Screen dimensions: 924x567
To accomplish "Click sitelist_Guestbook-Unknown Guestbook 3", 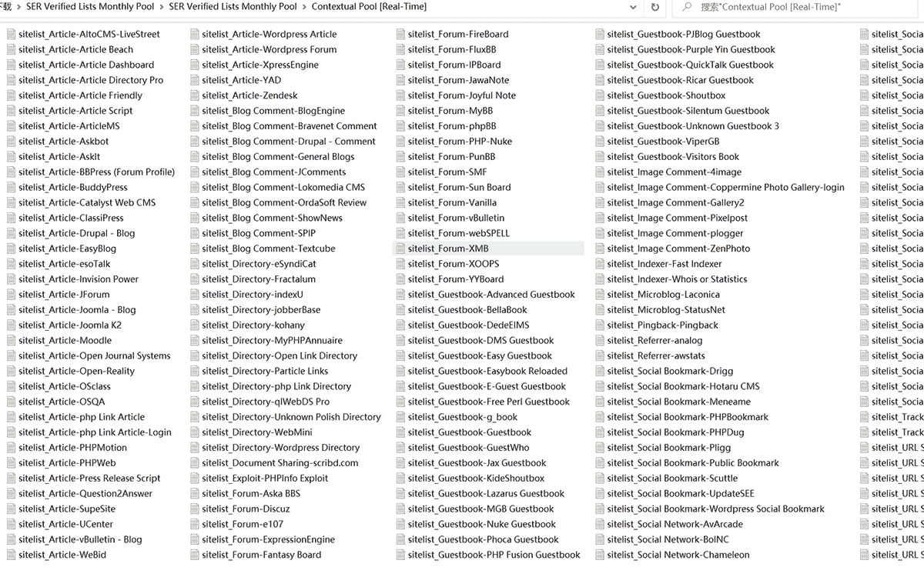I will 693,126.
